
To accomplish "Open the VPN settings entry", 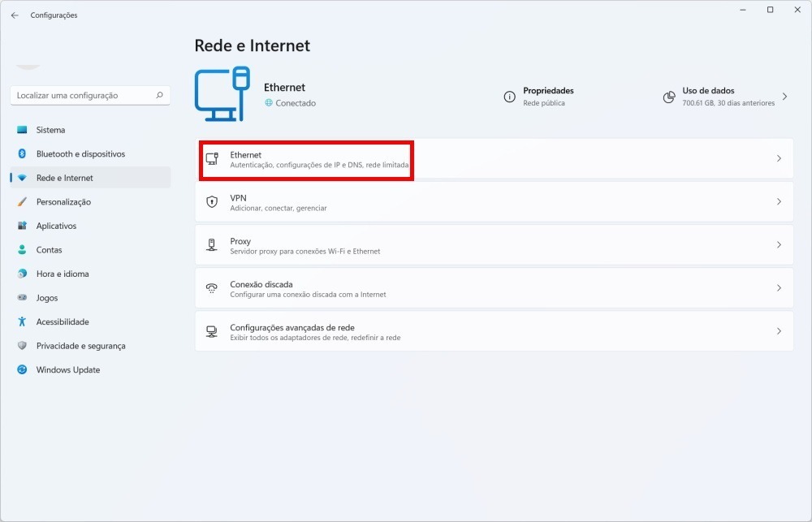I will tap(494, 202).
